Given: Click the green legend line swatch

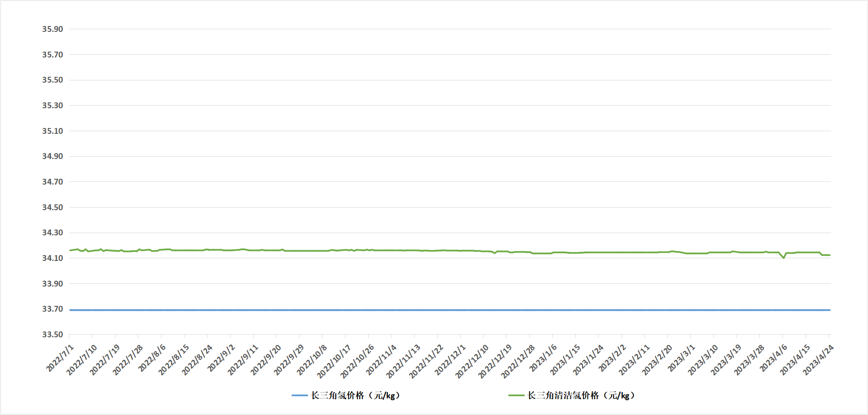Looking at the screenshot, I should [x=516, y=395].
